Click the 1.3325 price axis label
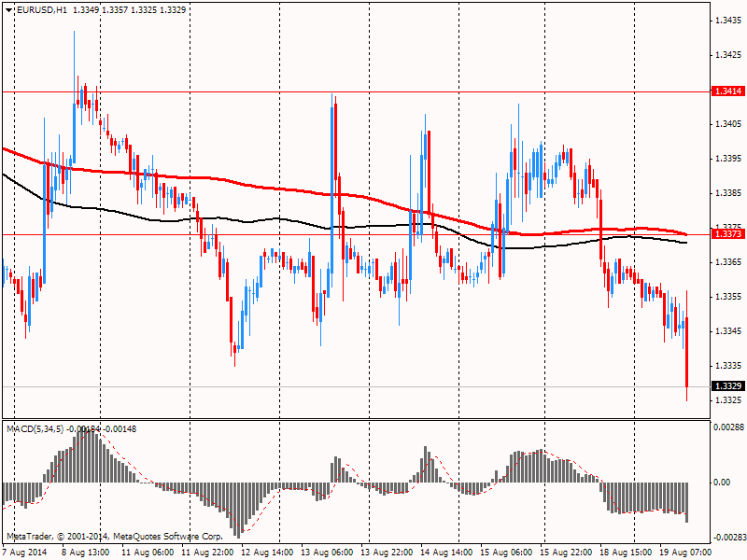This screenshot has width=747, height=560. (x=729, y=400)
